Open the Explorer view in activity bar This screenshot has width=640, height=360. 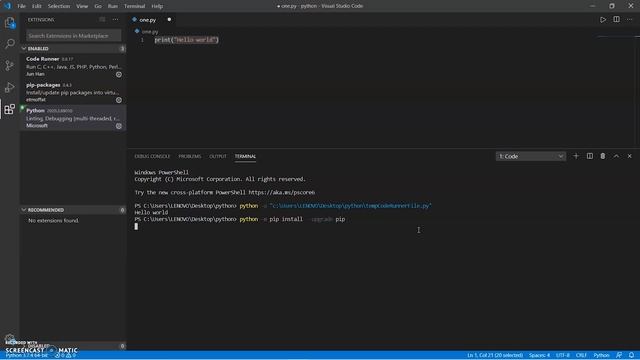click(x=10, y=23)
